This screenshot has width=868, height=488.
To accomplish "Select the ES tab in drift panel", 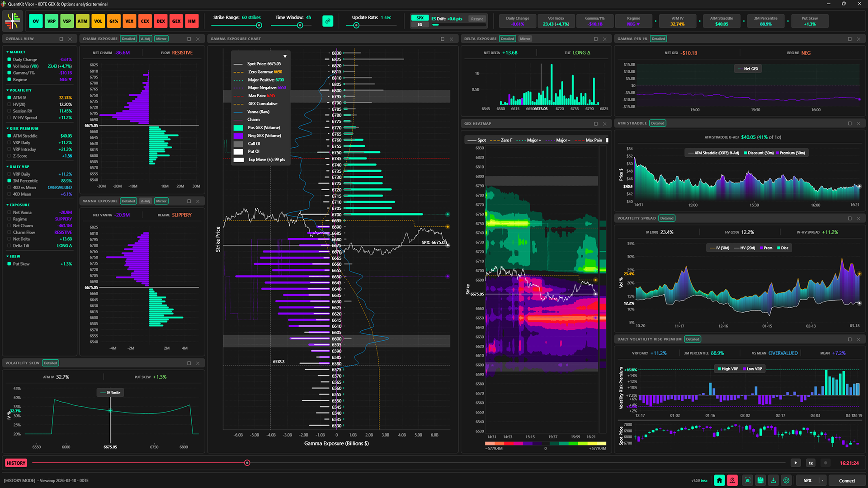I will tap(420, 24).
